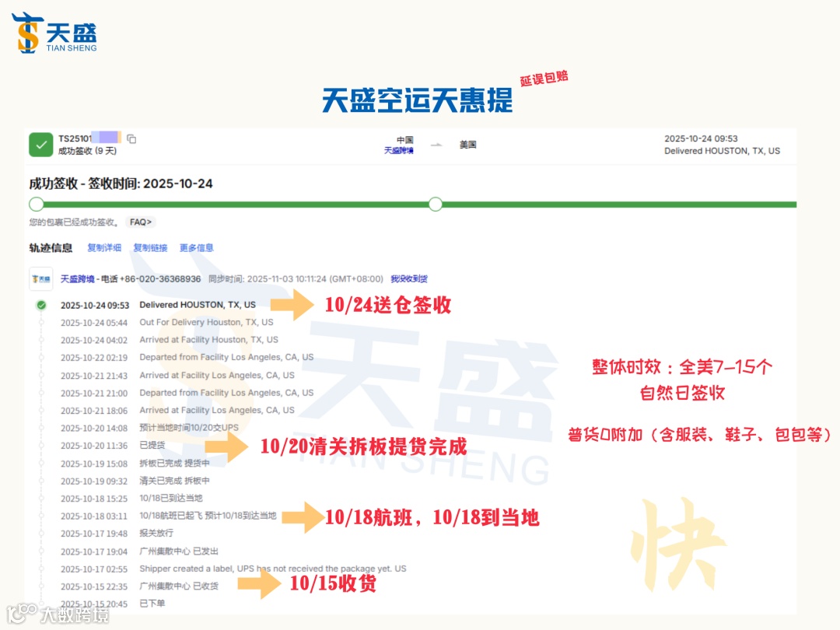Viewport: 840px width, 630px height.
Task: Click 成功签收 (9 天) status text
Action: [x=87, y=151]
